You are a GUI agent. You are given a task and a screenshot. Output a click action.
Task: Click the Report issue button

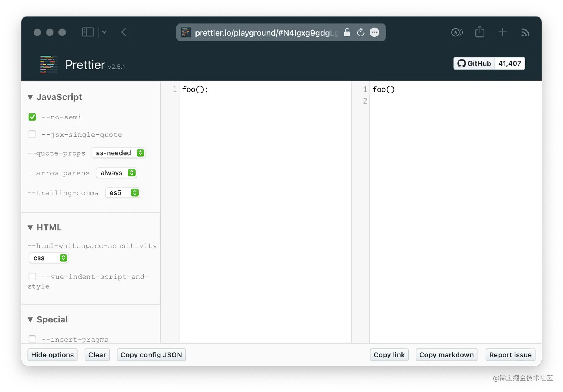pyautogui.click(x=510, y=355)
